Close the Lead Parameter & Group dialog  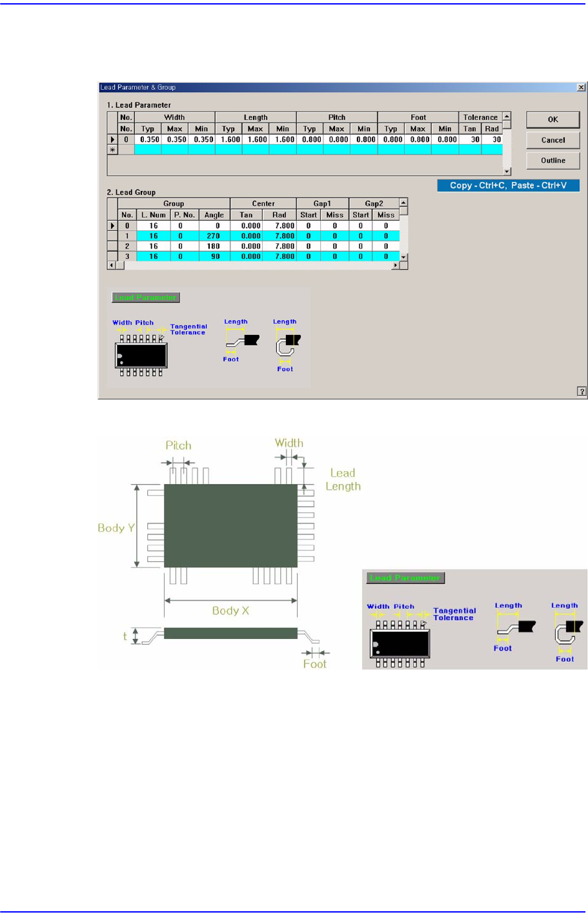point(581,87)
